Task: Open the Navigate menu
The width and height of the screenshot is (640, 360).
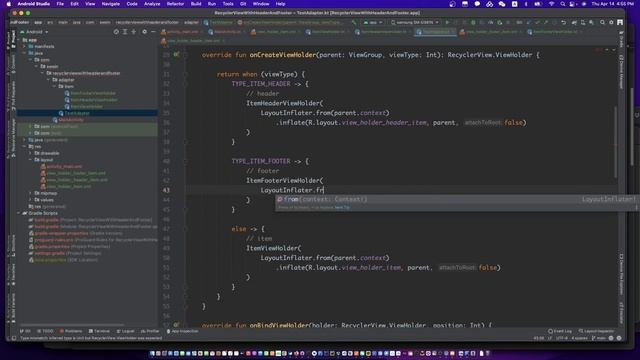Action: point(111,4)
